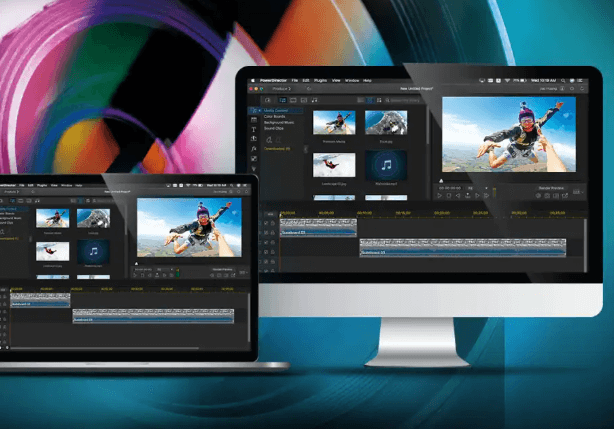Click the library vertical scrollbar on monitor
The image size is (614, 429).
(x=428, y=127)
